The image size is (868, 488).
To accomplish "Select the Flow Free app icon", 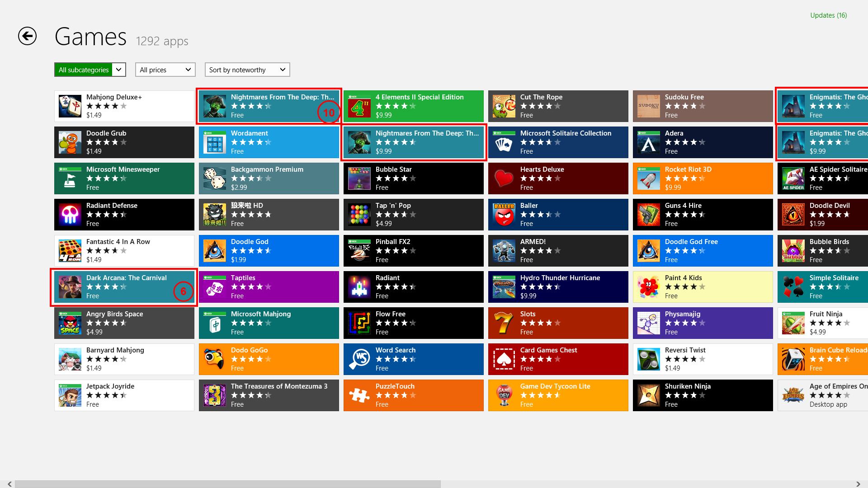I will pyautogui.click(x=359, y=323).
